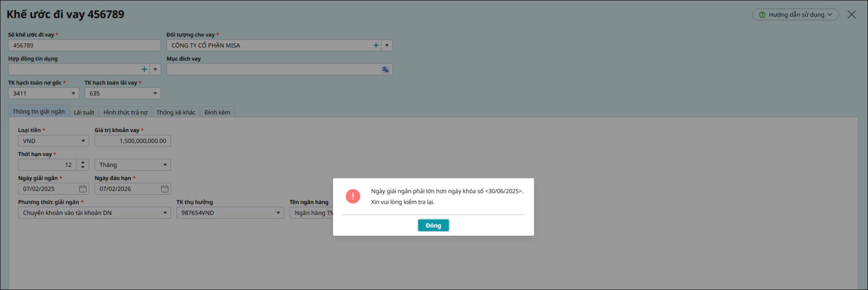Open Hướng dẫn sử dụng help menu
The width and height of the screenshot is (868, 290).
(795, 15)
